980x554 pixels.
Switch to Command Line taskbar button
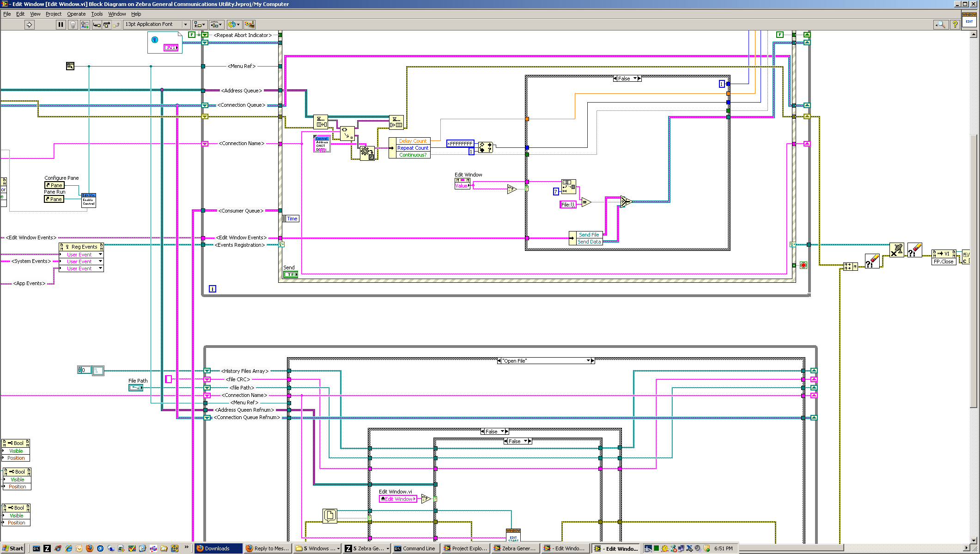click(x=415, y=548)
